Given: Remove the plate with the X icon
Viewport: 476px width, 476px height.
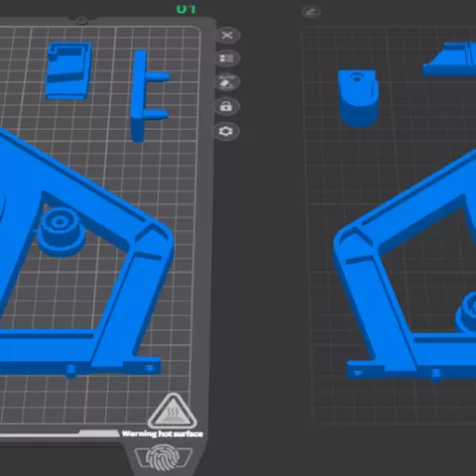Looking at the screenshot, I should [x=227, y=36].
